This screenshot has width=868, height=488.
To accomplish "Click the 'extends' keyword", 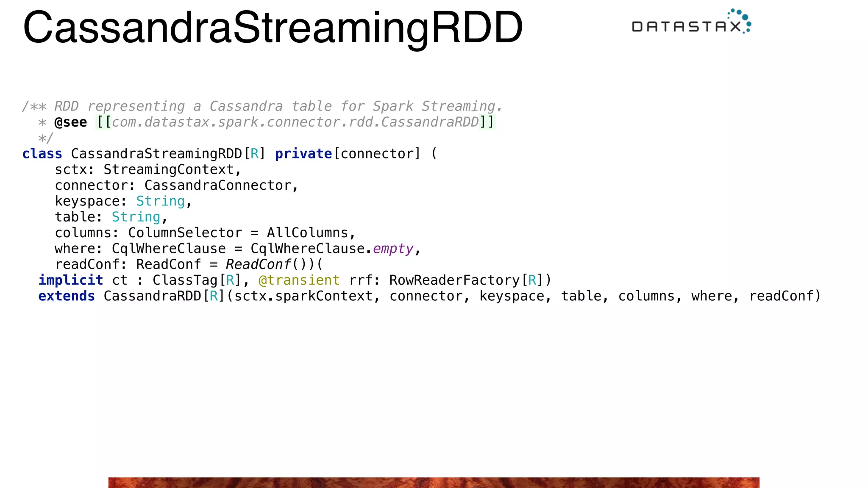I will (x=67, y=296).
